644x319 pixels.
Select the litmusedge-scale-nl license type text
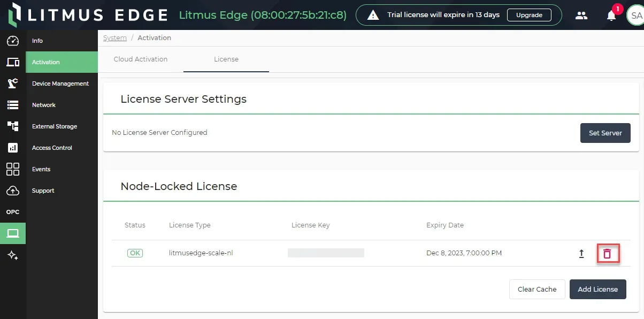[201, 253]
